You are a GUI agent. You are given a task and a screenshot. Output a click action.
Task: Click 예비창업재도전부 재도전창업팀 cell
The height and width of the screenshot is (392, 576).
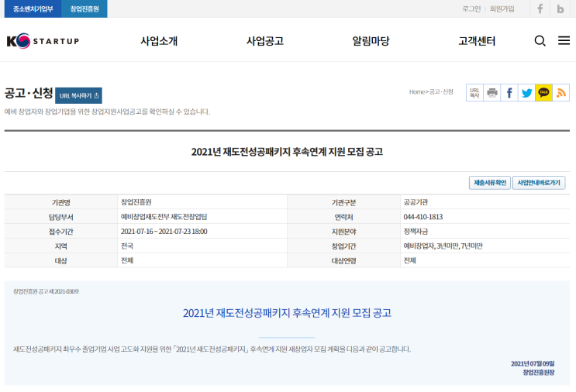point(164,217)
